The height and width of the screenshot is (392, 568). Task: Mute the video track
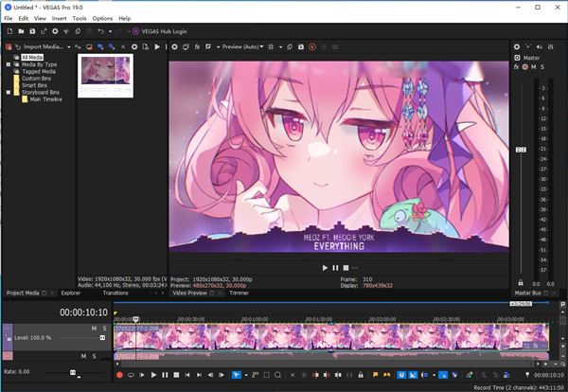click(x=94, y=329)
